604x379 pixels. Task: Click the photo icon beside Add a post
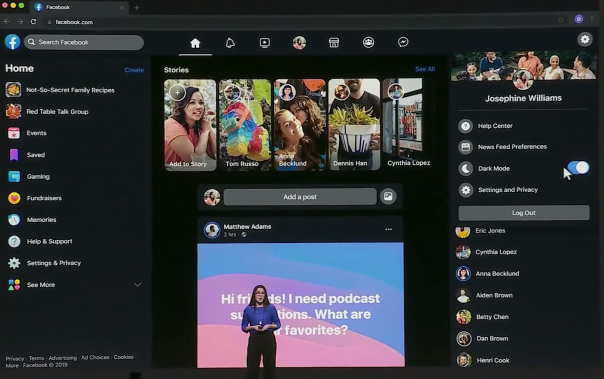coord(388,196)
